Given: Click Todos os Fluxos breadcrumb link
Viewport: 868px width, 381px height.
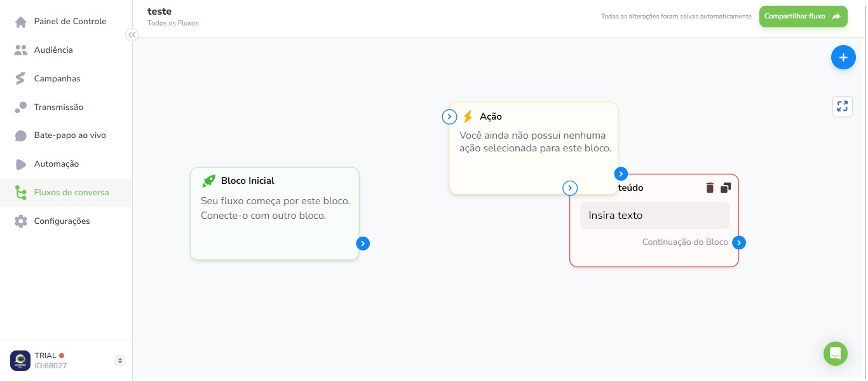Looking at the screenshot, I should tap(173, 24).
